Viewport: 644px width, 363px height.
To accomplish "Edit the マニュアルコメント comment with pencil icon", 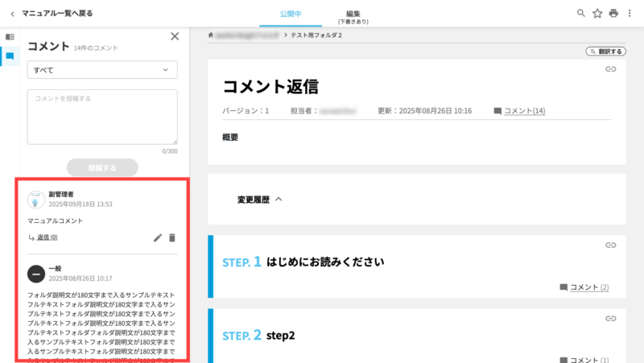I will (x=158, y=237).
